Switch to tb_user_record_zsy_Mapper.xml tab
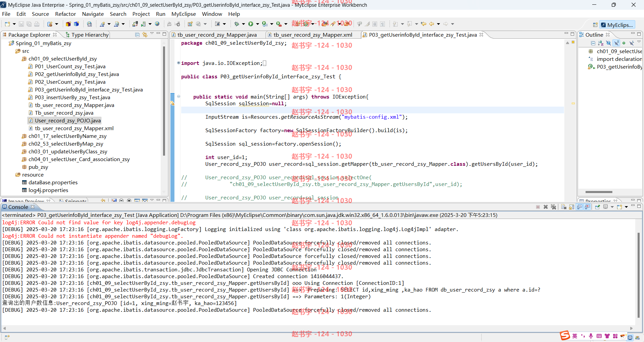 click(x=313, y=35)
